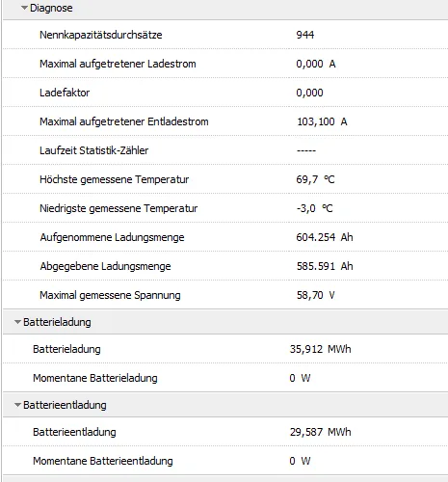This screenshot has height=482, width=448.
Task: Click the 35,912 MWh Batterieladung value
Action: point(320,349)
